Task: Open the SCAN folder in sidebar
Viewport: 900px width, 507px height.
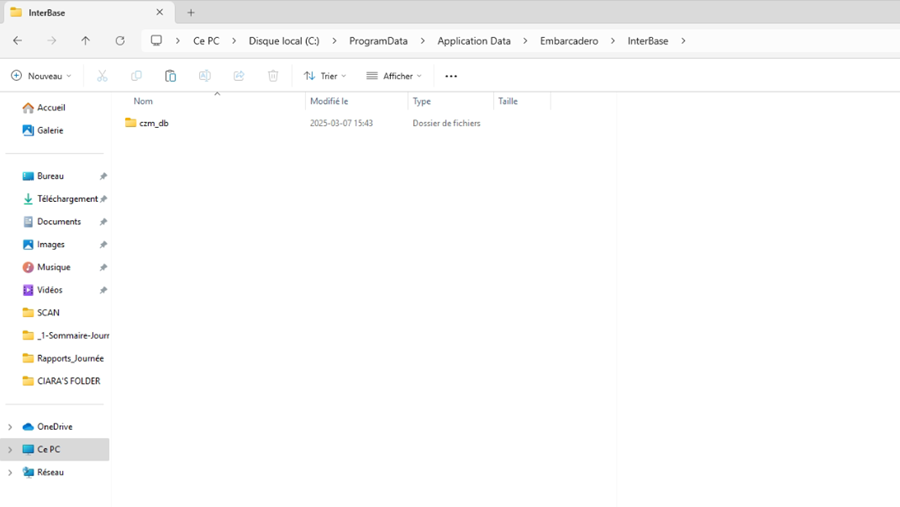Action: 41,313
